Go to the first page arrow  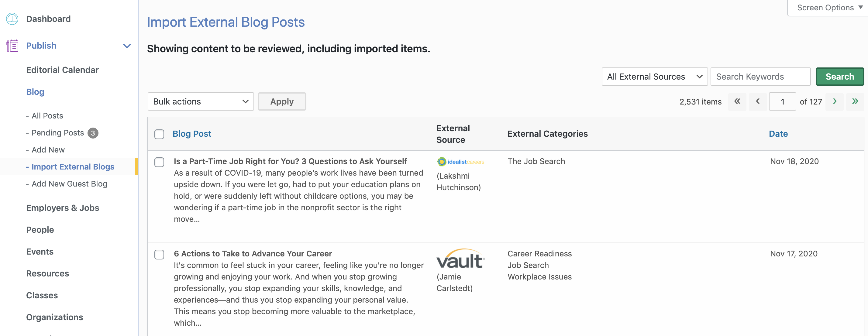tap(737, 101)
